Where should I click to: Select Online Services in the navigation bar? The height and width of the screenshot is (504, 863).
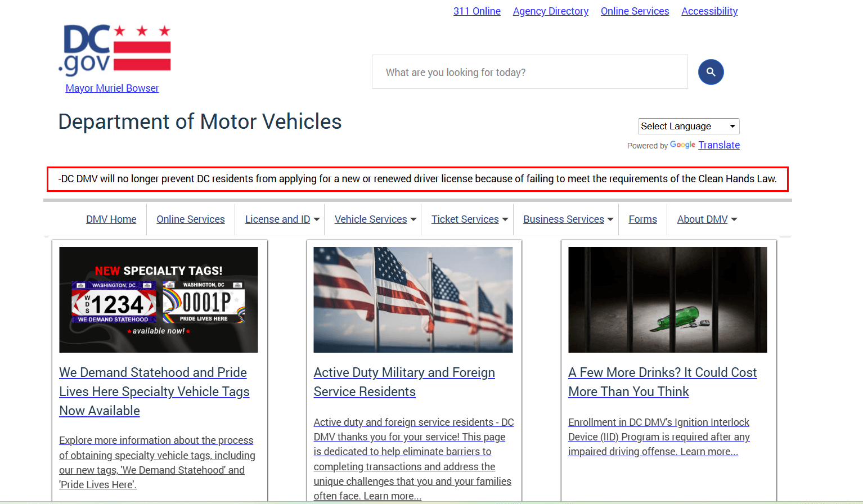[190, 219]
